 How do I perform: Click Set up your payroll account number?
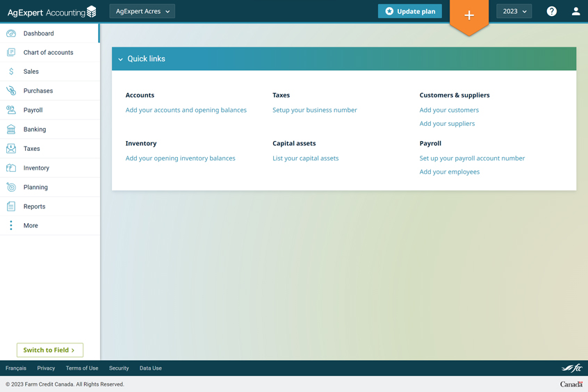[472, 158]
